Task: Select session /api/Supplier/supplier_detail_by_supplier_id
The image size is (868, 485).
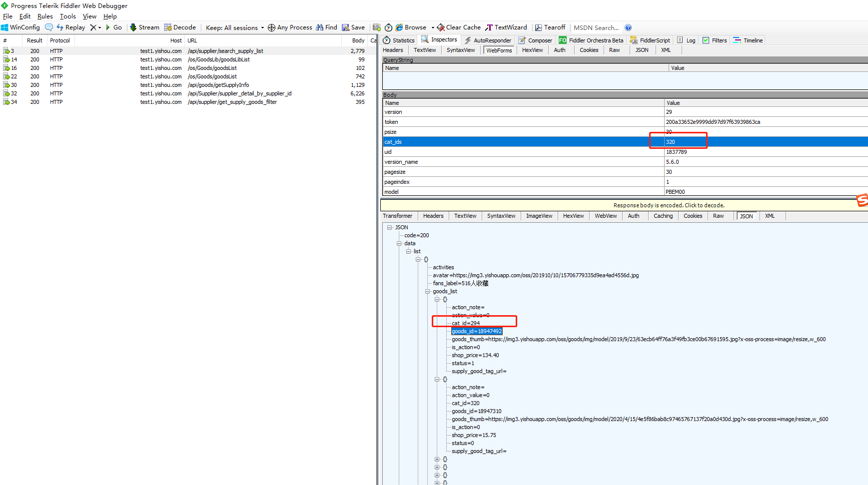Action: point(188,93)
